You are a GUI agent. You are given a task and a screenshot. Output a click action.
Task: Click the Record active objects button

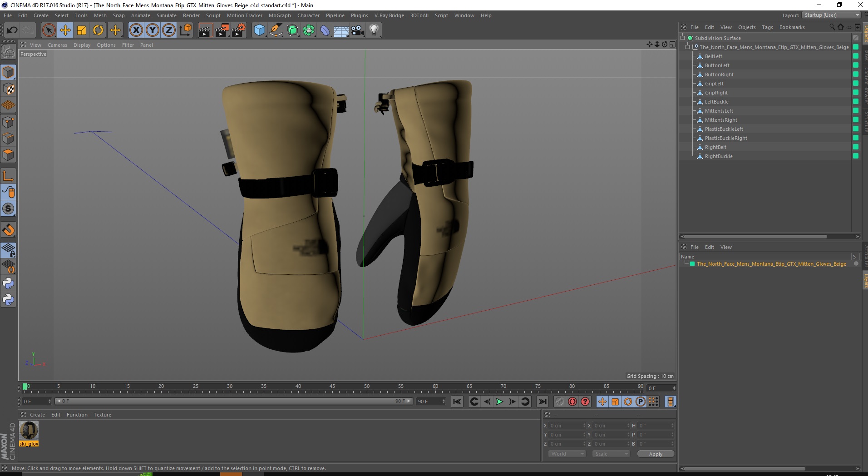pyautogui.click(x=560, y=402)
